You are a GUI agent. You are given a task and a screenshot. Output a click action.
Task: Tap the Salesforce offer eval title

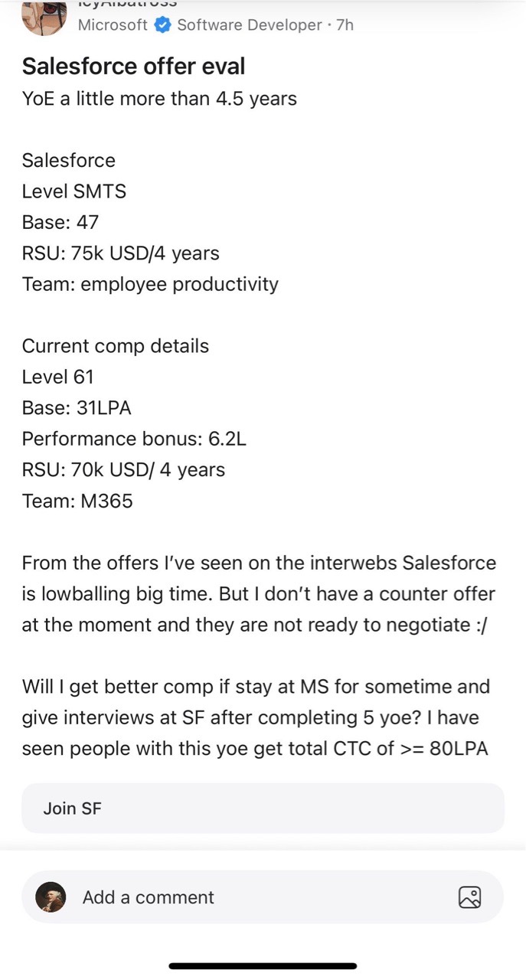(133, 67)
